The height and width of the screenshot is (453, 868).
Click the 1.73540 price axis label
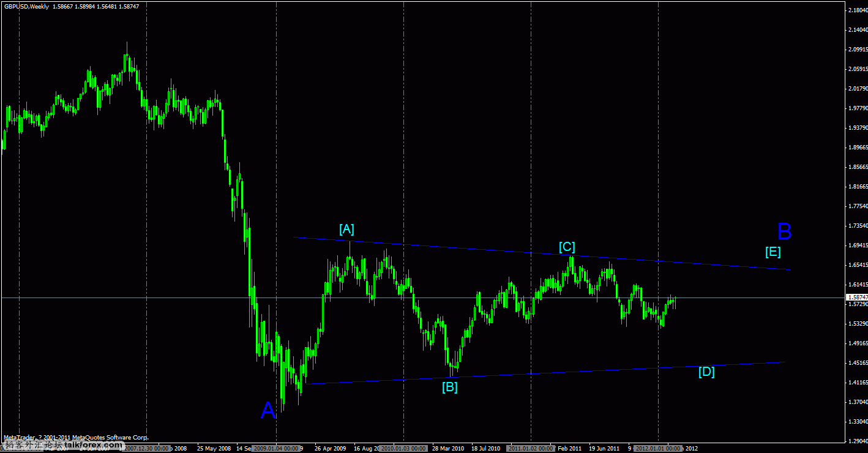point(858,226)
